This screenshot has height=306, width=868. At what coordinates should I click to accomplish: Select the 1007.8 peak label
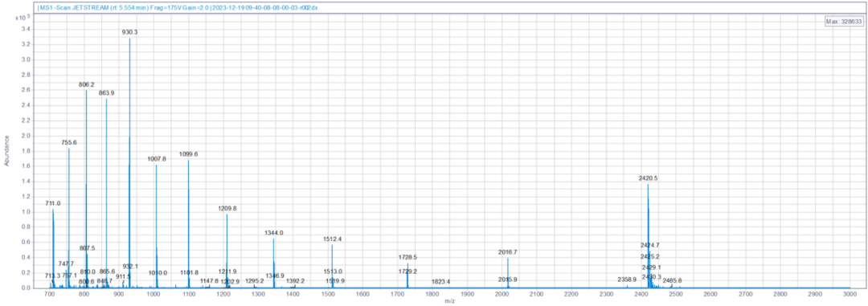(x=157, y=159)
